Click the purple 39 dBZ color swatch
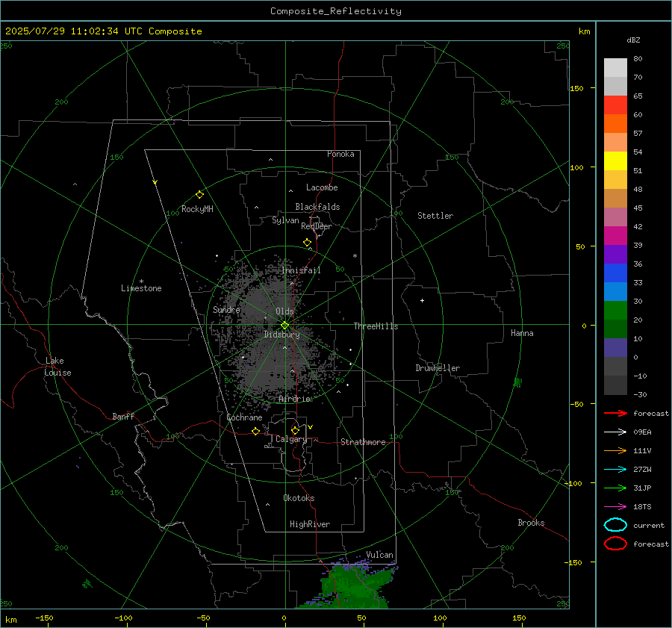672x628 pixels. [x=615, y=254]
